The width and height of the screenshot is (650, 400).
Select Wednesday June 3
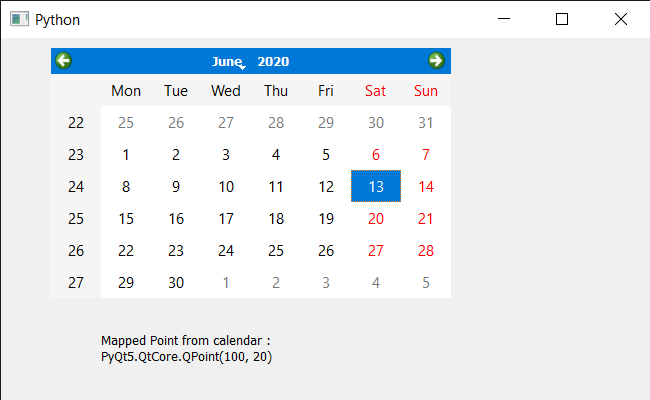click(x=226, y=154)
